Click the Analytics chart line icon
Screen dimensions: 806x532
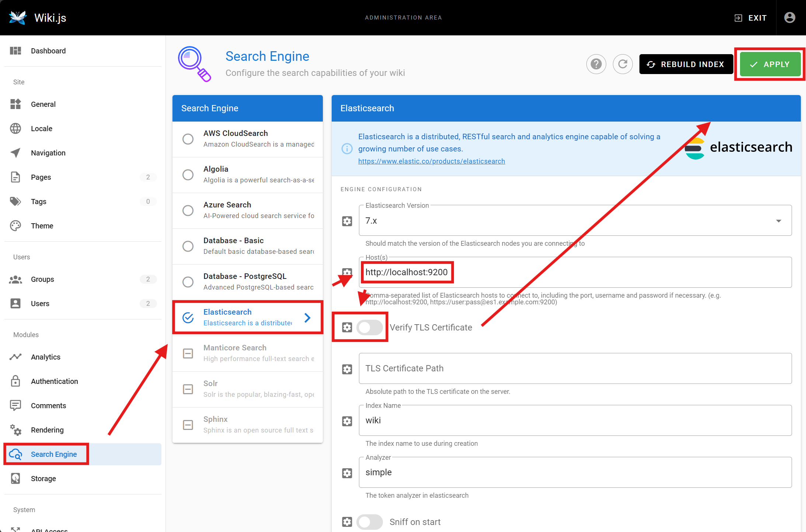point(15,357)
